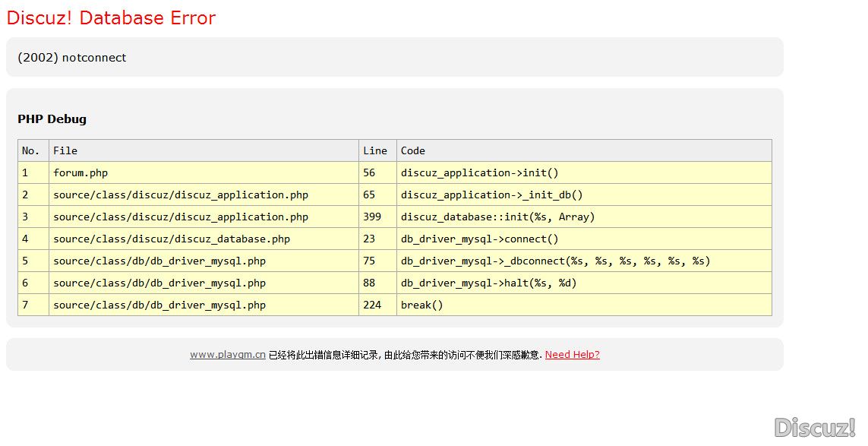Viewport: 868px width, 446px height.
Task: Click the Discuz! Database Error heading
Action: (x=111, y=17)
